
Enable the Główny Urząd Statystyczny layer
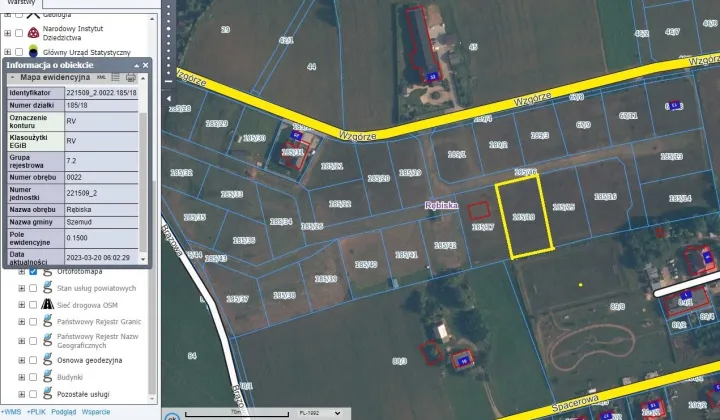point(19,52)
